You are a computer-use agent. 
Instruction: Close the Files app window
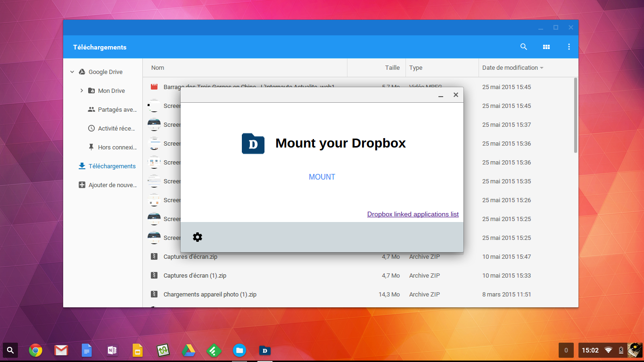pyautogui.click(x=571, y=28)
